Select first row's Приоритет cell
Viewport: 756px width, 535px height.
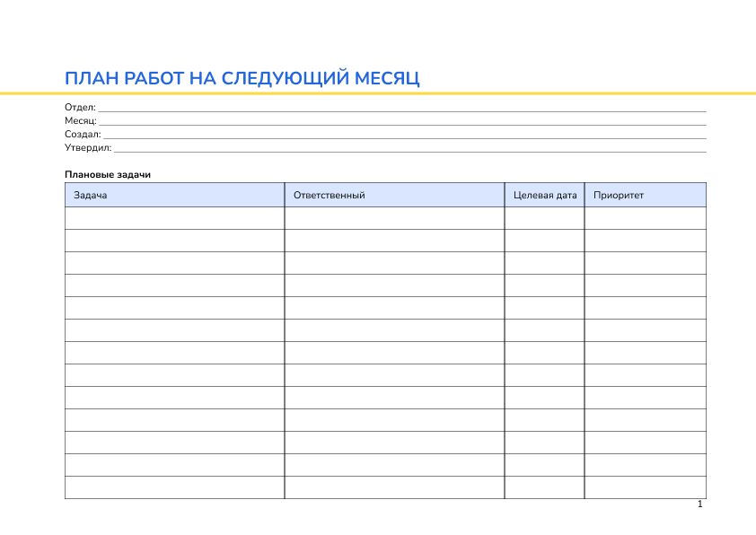click(645, 218)
